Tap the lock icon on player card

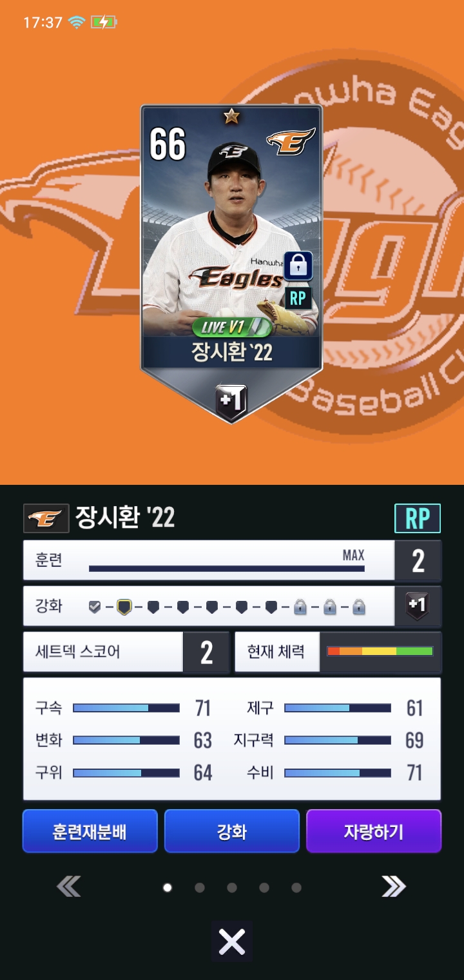click(x=298, y=266)
